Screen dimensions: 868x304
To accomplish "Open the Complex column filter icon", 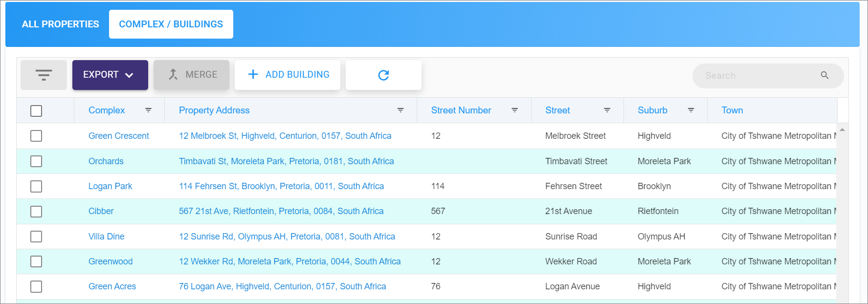I will 148,110.
